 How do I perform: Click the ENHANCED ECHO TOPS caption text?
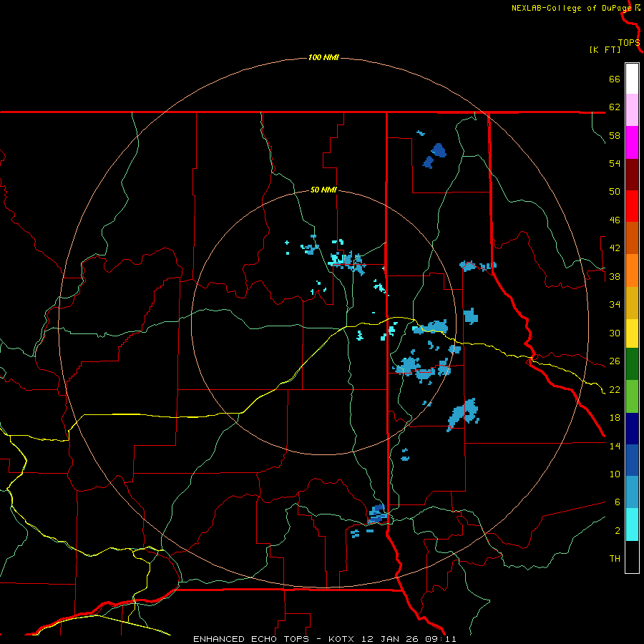click(251, 639)
